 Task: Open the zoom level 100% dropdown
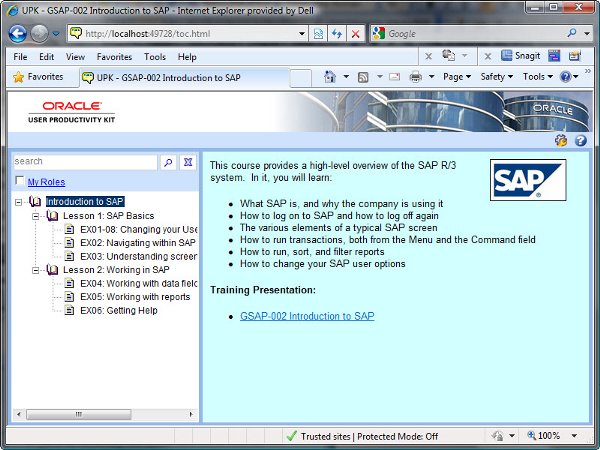tap(574, 436)
